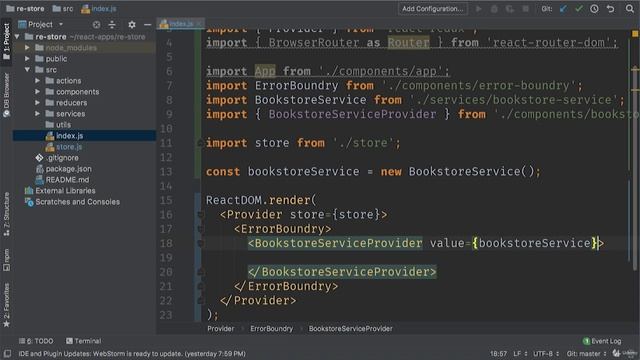640x360 pixels.
Task: Switch to the index.js editor tab
Action: tap(180, 24)
